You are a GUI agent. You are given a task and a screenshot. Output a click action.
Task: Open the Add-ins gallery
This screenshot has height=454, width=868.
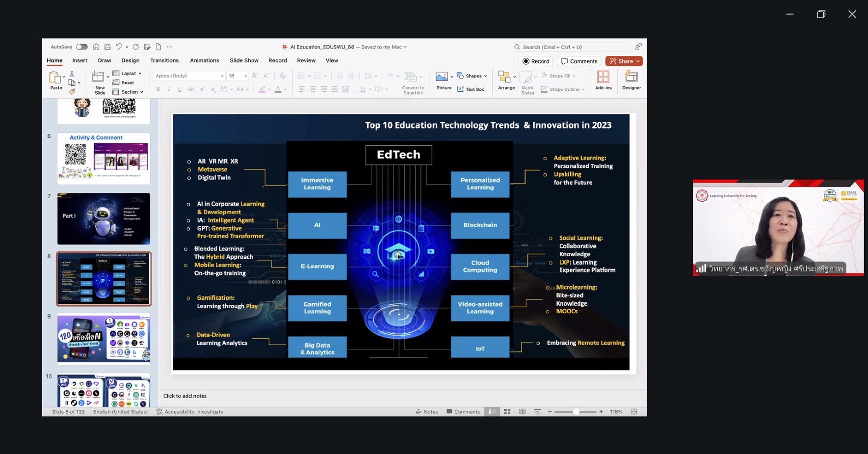coord(603,80)
